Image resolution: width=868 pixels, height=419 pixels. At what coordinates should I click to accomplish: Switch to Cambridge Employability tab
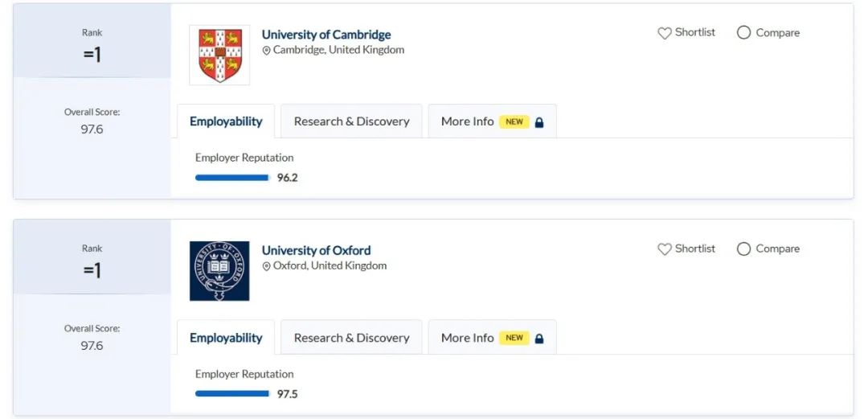226,121
